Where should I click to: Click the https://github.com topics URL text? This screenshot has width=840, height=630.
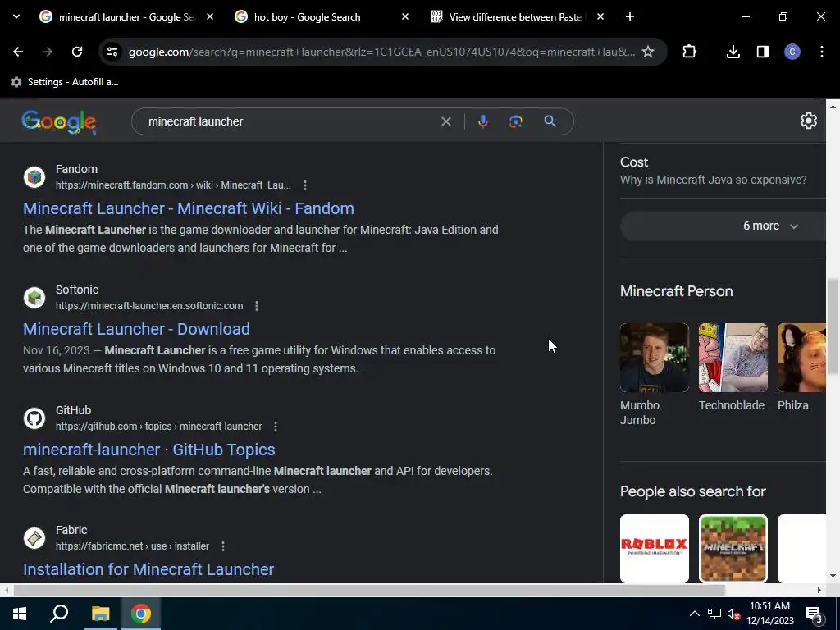[x=158, y=427]
